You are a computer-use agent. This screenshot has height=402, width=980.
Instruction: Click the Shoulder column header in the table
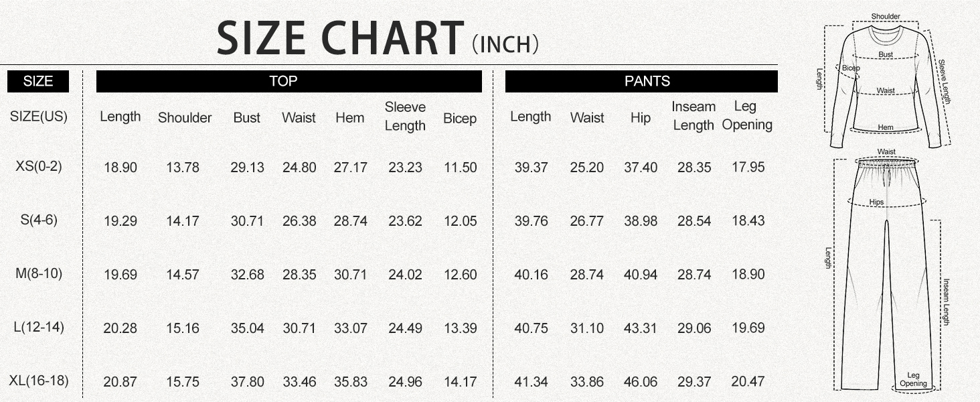point(185,118)
